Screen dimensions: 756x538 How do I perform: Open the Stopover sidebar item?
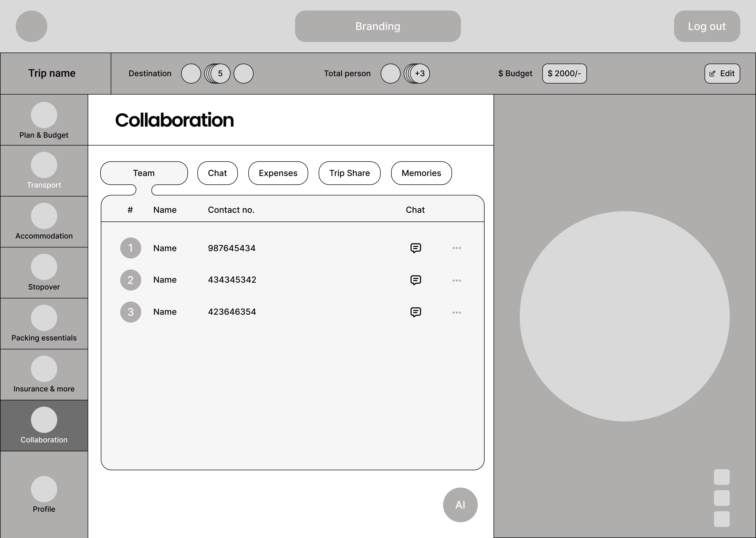point(44,273)
